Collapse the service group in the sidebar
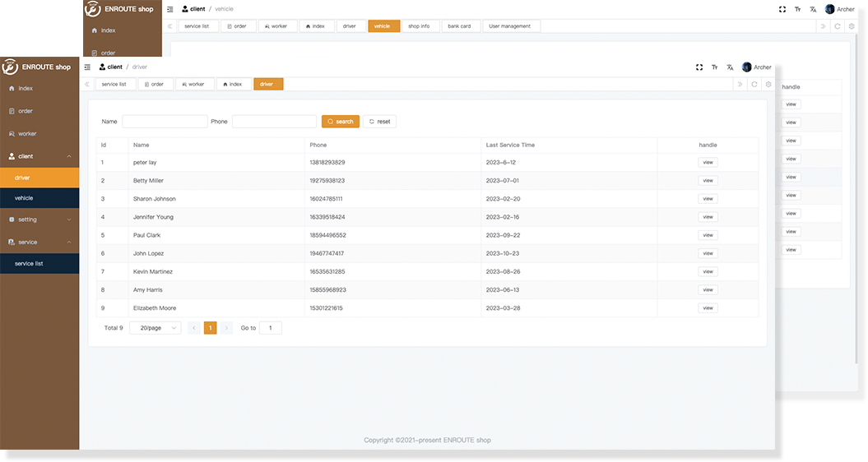 pyautogui.click(x=39, y=243)
